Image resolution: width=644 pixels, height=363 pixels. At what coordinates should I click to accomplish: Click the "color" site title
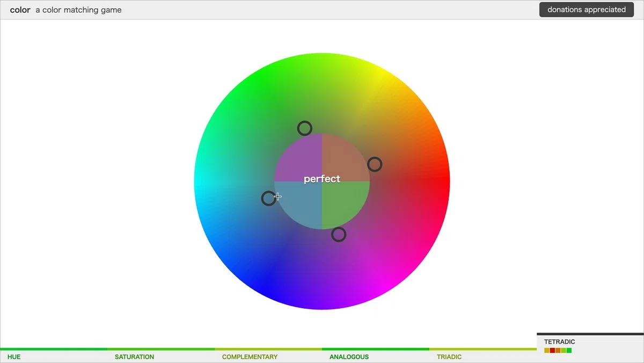click(x=20, y=10)
